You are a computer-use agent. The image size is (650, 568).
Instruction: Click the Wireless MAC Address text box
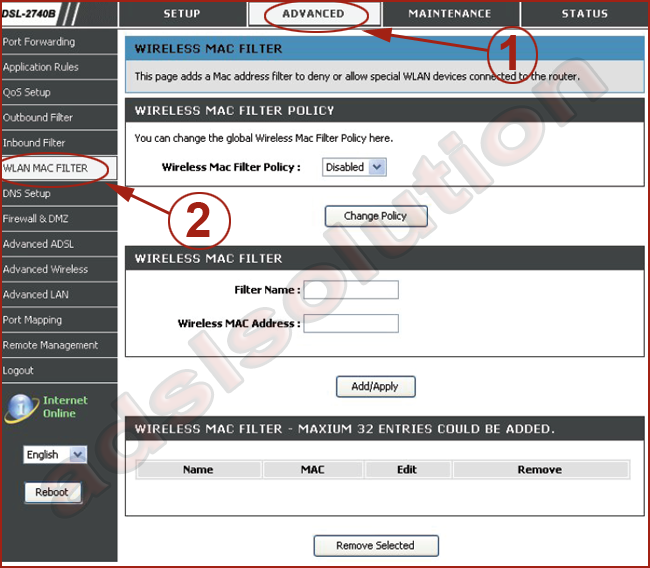coord(351,324)
